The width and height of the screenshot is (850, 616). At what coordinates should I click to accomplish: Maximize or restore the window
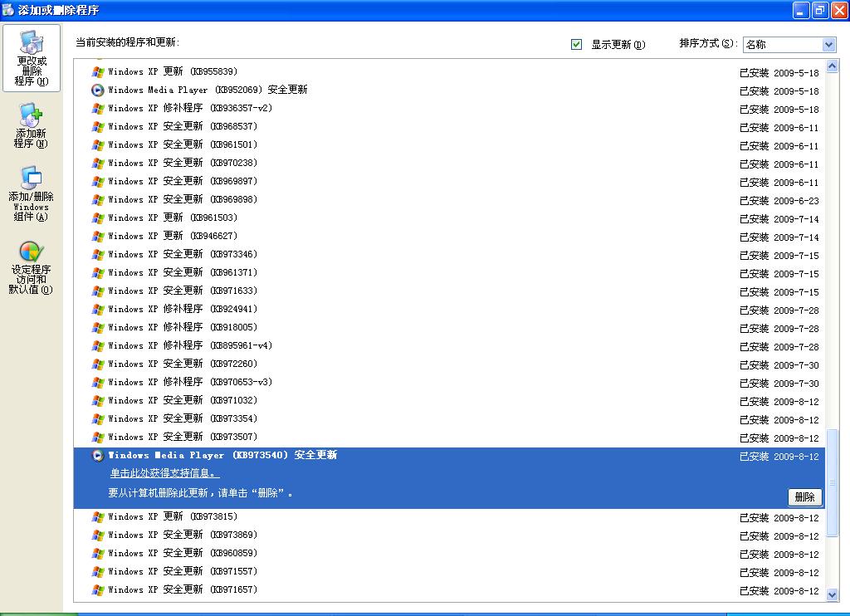point(820,10)
